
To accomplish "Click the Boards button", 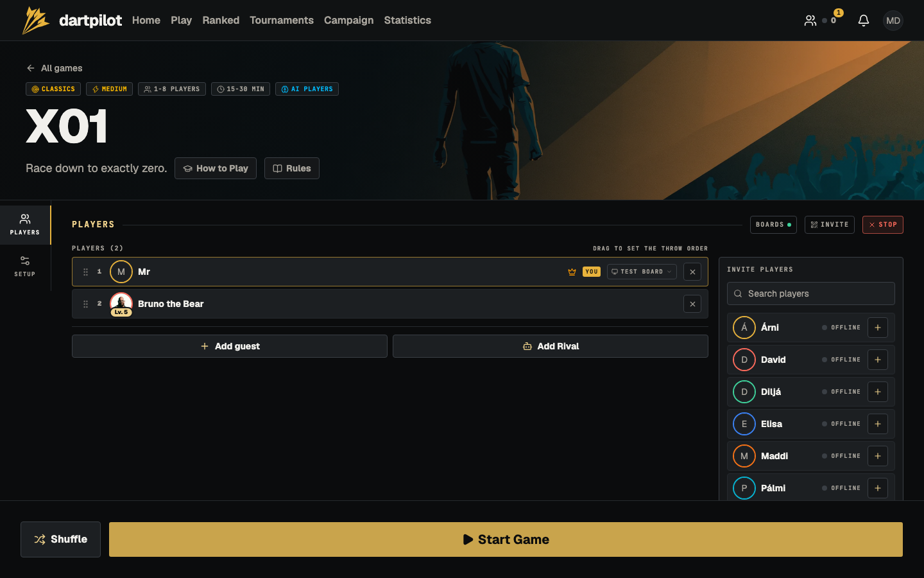I will coord(774,225).
